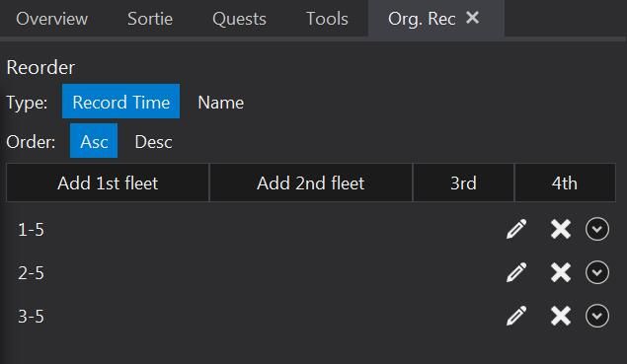Close the Org. Rec tab

(473, 18)
